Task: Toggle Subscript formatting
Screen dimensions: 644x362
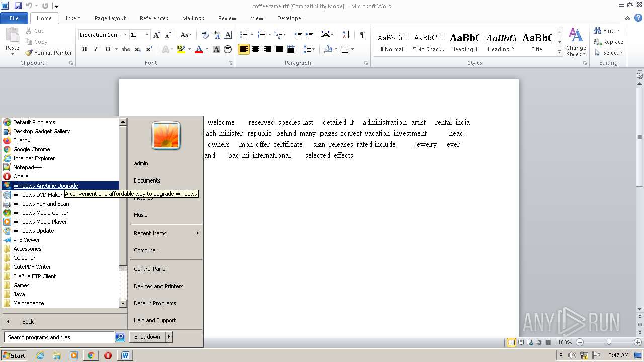Action: [138, 49]
